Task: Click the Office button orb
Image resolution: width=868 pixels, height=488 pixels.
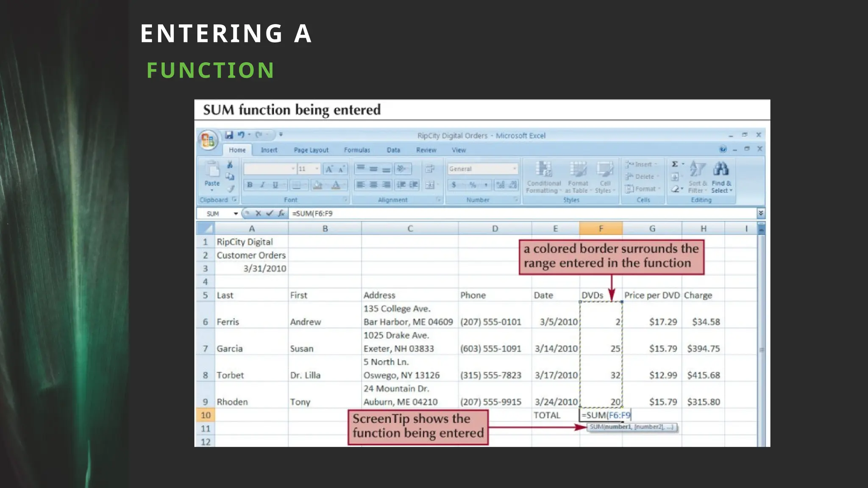Action: tap(208, 140)
